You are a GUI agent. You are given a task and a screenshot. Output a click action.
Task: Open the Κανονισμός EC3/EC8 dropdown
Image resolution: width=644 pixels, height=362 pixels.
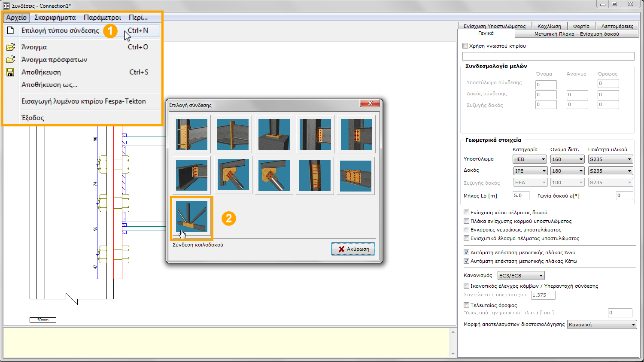click(x=521, y=276)
